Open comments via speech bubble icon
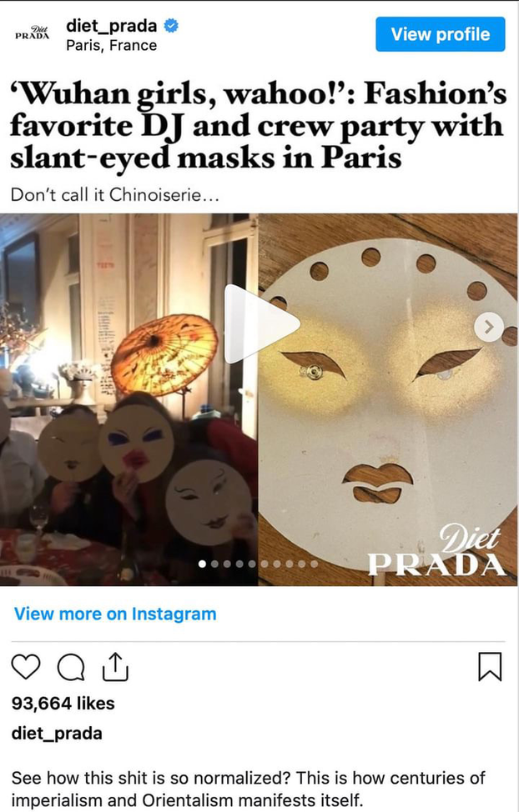 click(x=71, y=667)
